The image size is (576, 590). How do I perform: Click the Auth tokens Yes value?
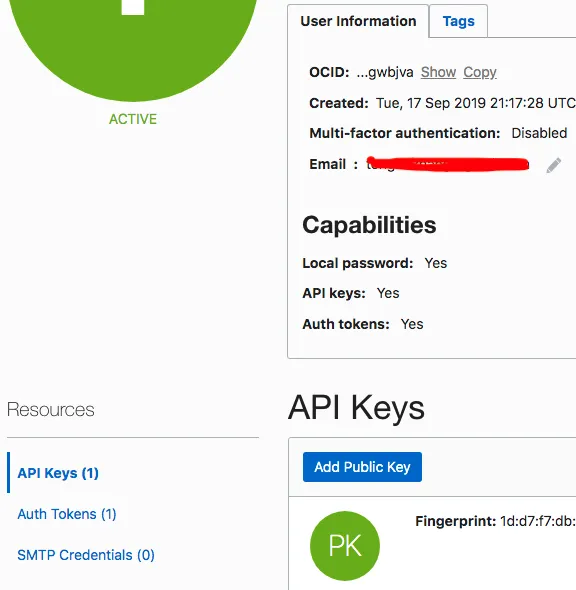point(412,324)
